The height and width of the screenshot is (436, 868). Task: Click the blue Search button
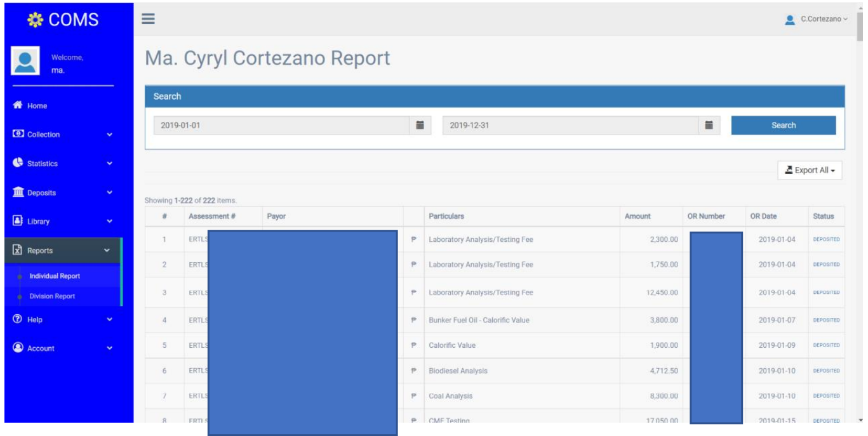(784, 126)
